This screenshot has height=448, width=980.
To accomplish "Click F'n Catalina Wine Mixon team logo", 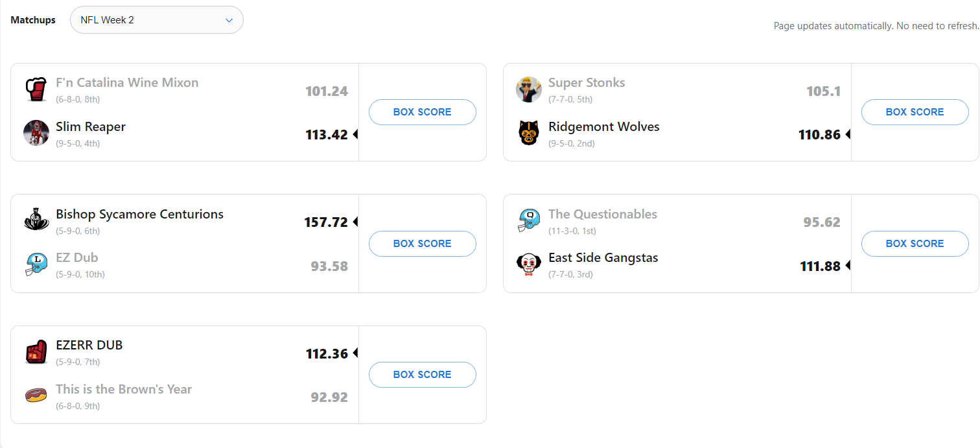I will pyautogui.click(x=36, y=89).
